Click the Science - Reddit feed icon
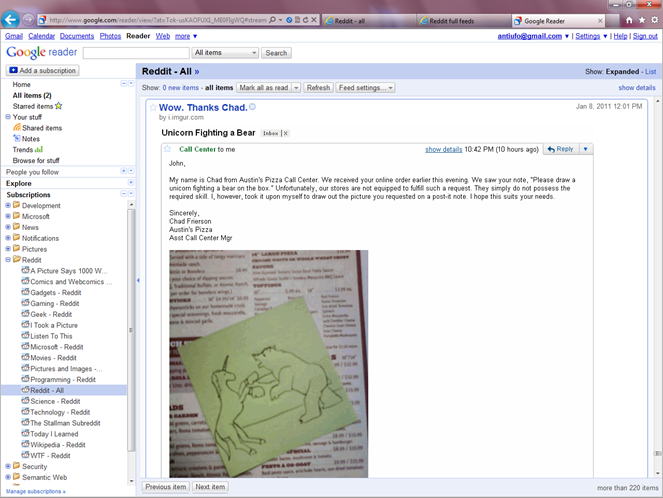This screenshot has width=663, height=498. click(25, 401)
